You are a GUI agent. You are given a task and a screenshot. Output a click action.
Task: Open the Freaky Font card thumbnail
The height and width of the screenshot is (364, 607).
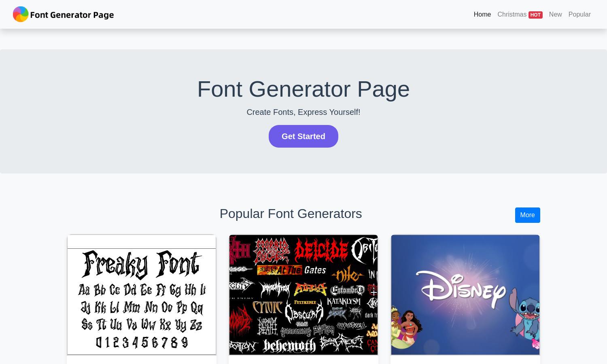pyautogui.click(x=142, y=295)
